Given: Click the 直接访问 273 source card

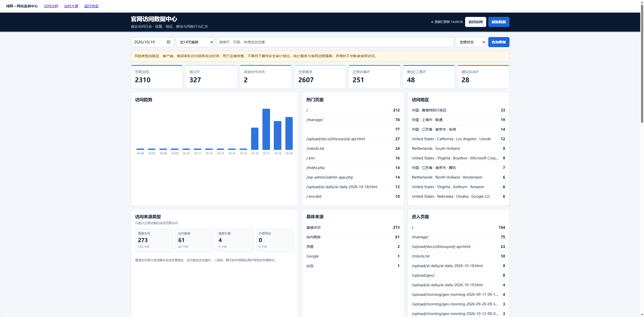Looking at the screenshot, I should [x=154, y=240].
